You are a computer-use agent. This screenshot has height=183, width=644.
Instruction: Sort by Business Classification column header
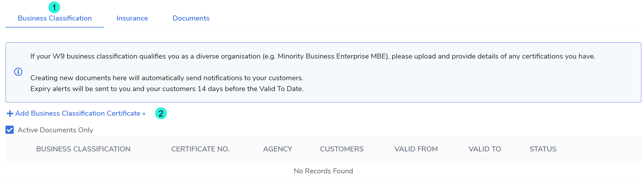click(x=83, y=149)
